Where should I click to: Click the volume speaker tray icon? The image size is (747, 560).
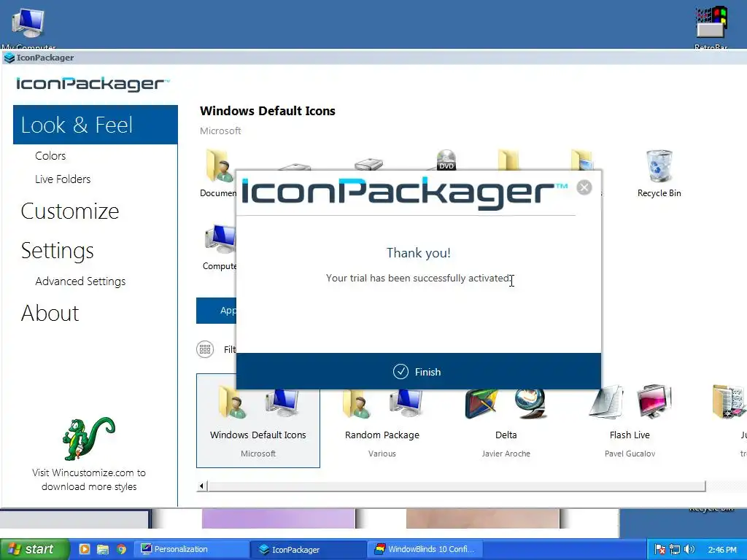[x=689, y=550]
